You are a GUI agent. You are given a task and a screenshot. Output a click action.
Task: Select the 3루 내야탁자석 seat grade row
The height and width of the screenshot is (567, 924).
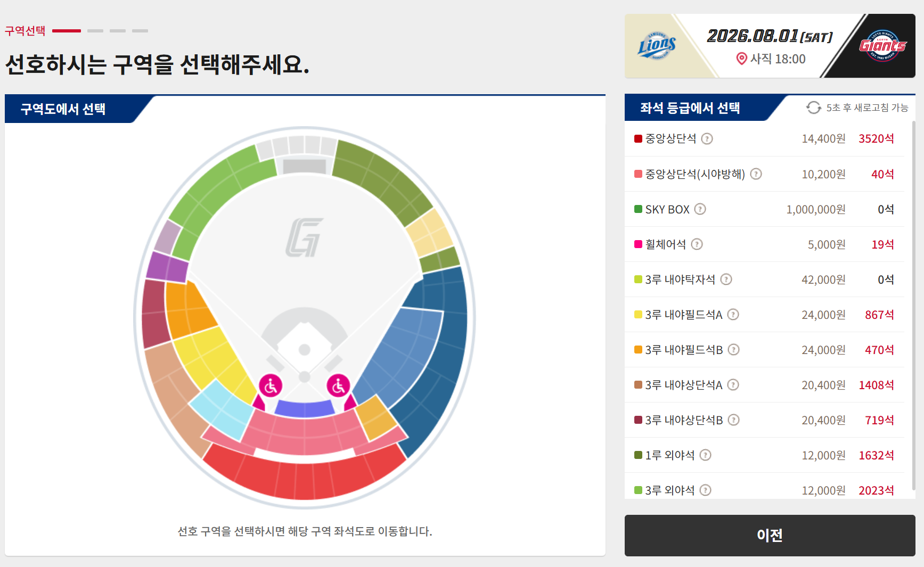(x=764, y=280)
